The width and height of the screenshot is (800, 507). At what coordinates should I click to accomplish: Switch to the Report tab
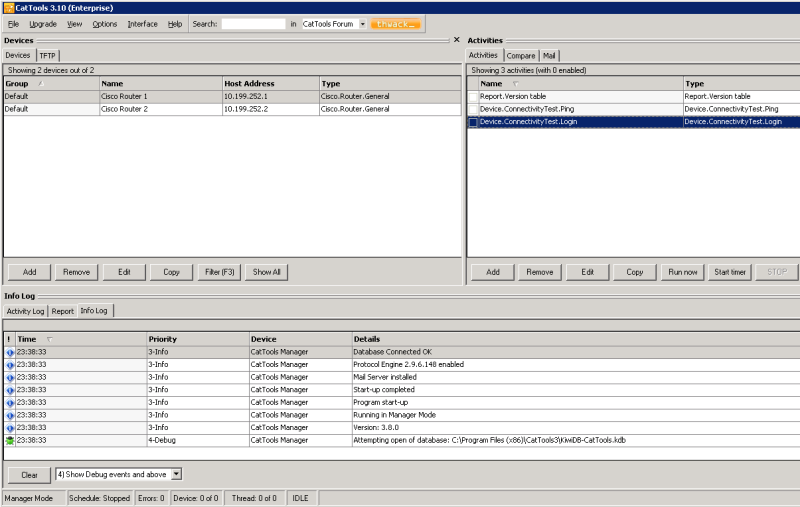(63, 311)
